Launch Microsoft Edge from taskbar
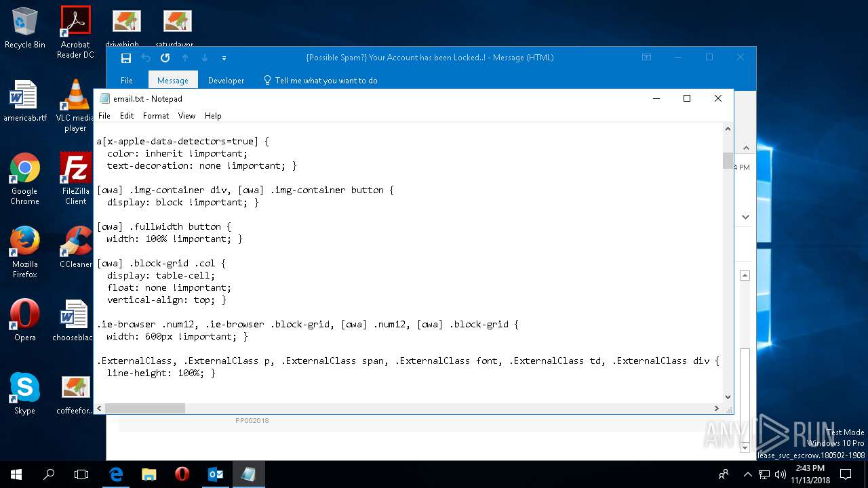 116,474
